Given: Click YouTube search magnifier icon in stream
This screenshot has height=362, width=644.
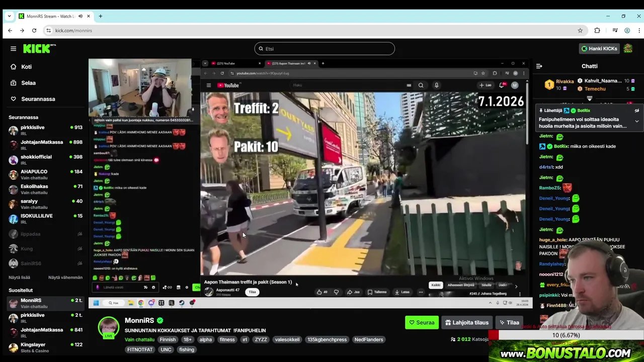Looking at the screenshot, I should (x=421, y=85).
